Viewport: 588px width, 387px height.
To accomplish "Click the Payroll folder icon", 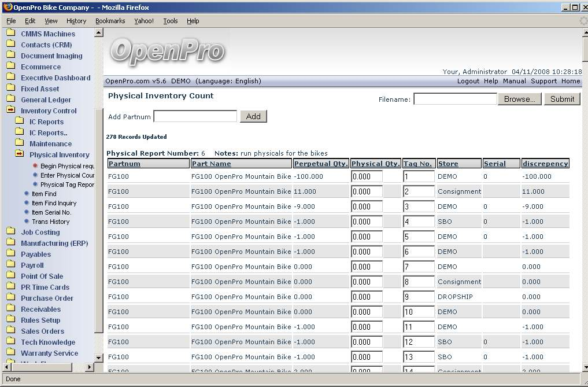I will (x=10, y=265).
